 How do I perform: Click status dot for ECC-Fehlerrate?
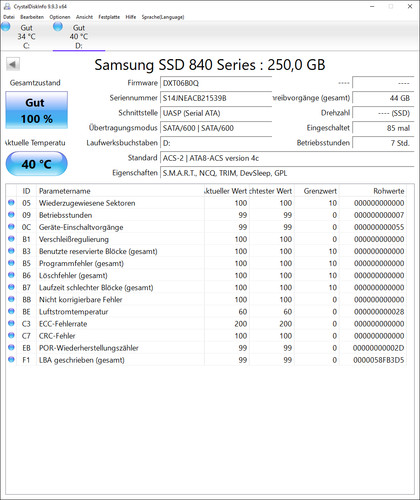tap(11, 323)
